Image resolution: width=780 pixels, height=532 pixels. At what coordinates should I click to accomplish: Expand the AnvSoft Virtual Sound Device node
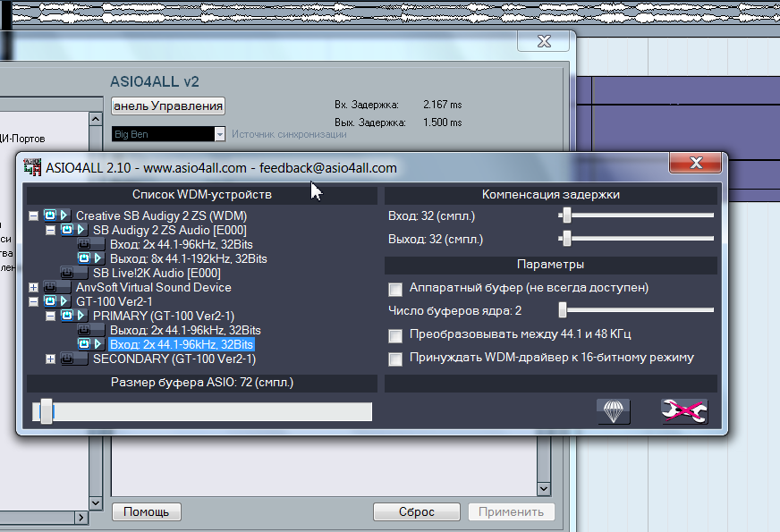(x=33, y=287)
